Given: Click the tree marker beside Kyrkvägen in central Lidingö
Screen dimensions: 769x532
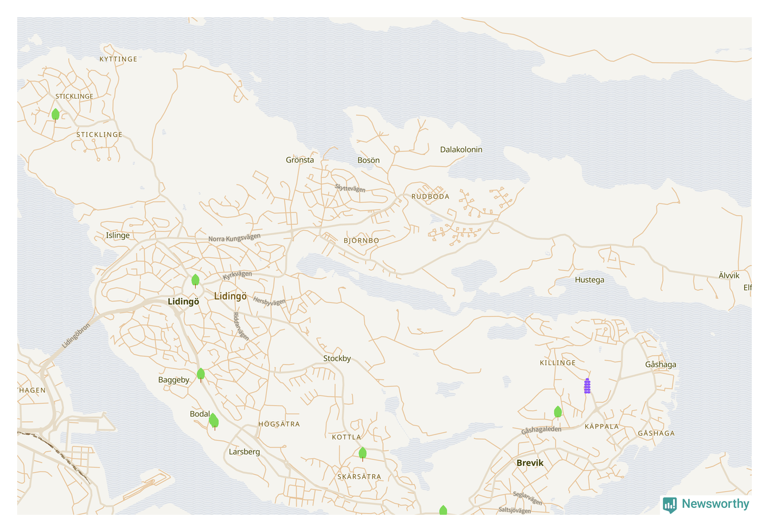Looking at the screenshot, I should [195, 281].
